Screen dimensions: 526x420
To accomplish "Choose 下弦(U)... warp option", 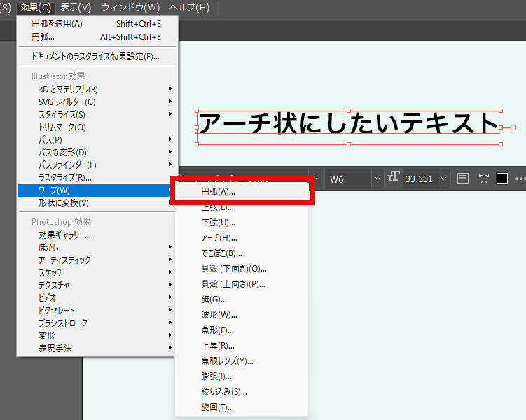I will [x=242, y=223].
